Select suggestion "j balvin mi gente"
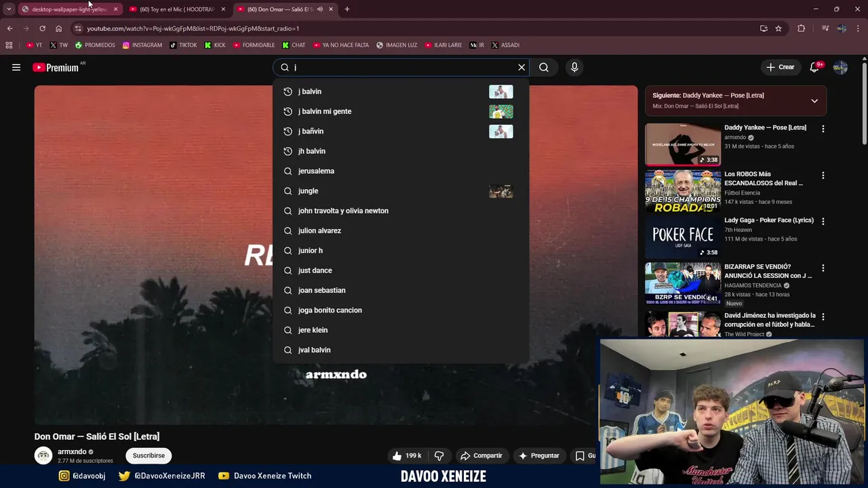Screen dimensions: 868x488 [401, 111]
